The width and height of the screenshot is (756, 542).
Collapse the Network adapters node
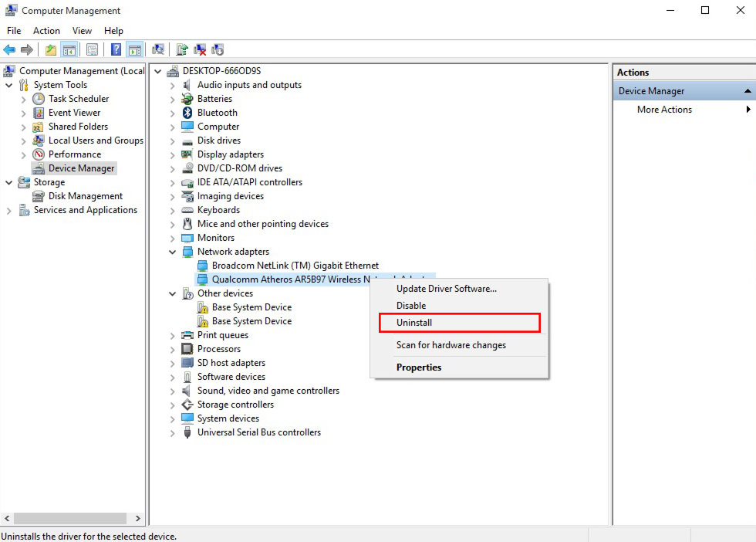click(x=172, y=252)
